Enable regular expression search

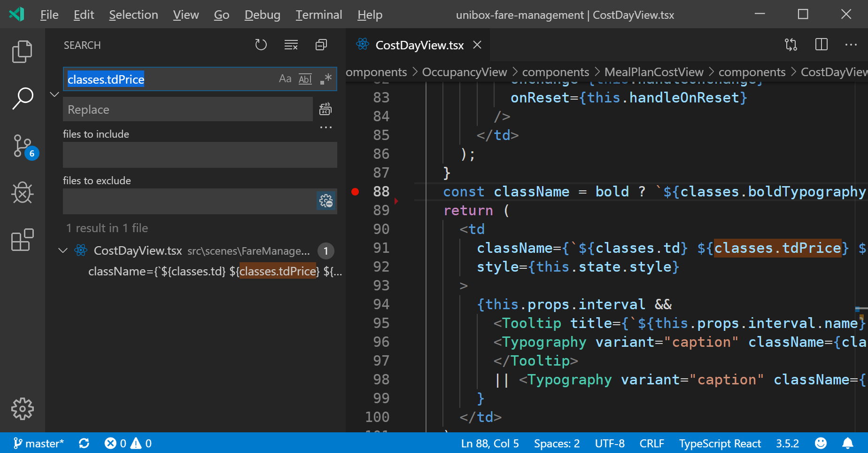point(325,78)
